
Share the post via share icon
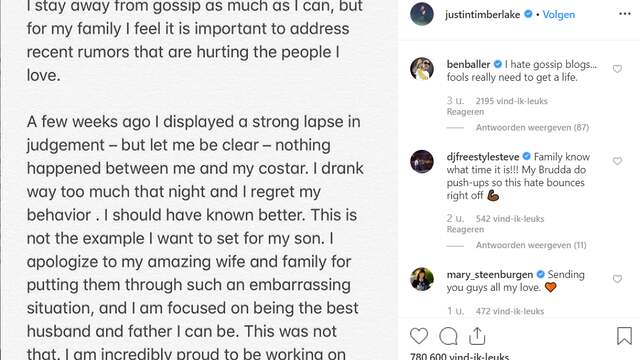tap(477, 336)
